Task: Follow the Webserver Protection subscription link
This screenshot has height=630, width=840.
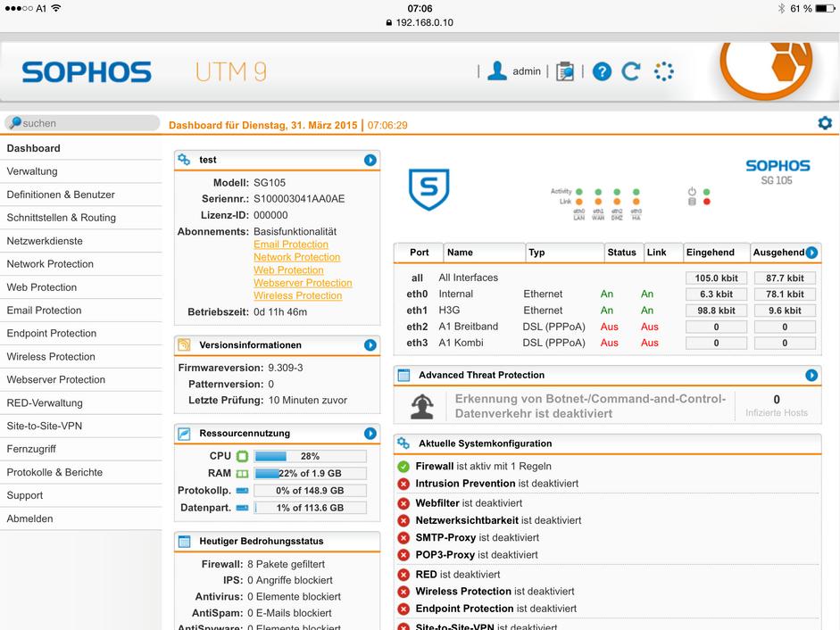Action: [303, 283]
